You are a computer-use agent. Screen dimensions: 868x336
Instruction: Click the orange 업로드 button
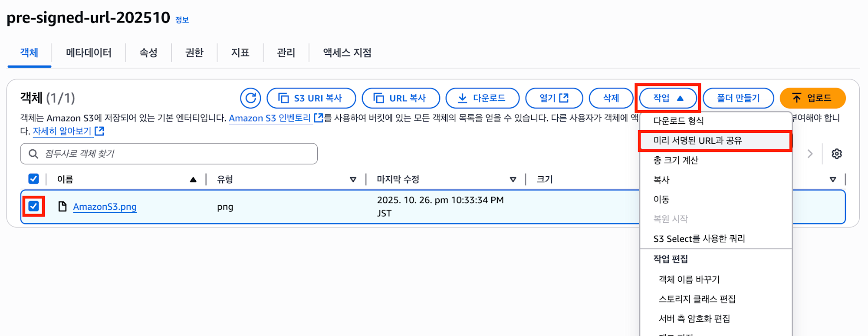pos(812,98)
